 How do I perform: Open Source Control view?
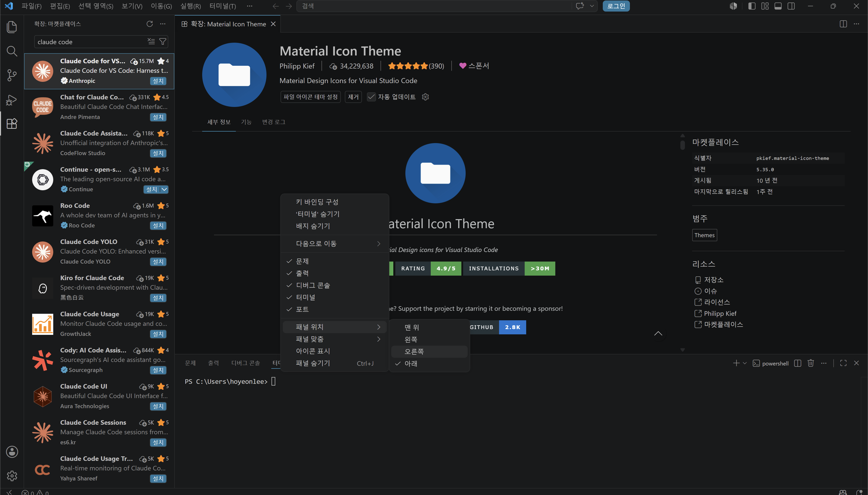[x=12, y=76]
